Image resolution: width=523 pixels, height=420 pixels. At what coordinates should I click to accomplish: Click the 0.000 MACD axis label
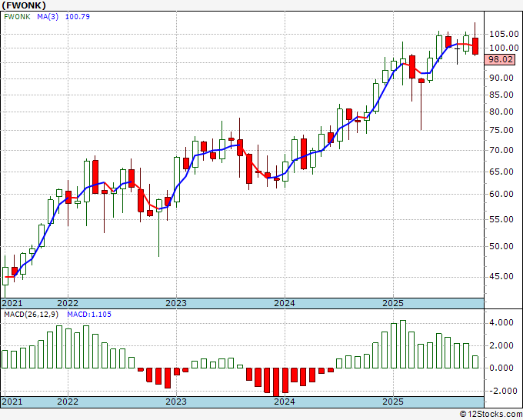pos(501,368)
